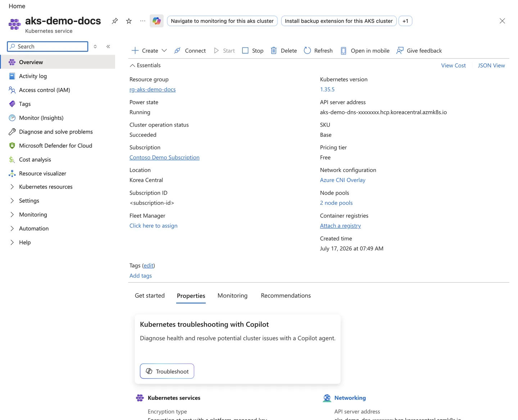The height and width of the screenshot is (420, 518).
Task: Open Cost analysis
Action: pyautogui.click(x=58, y=159)
